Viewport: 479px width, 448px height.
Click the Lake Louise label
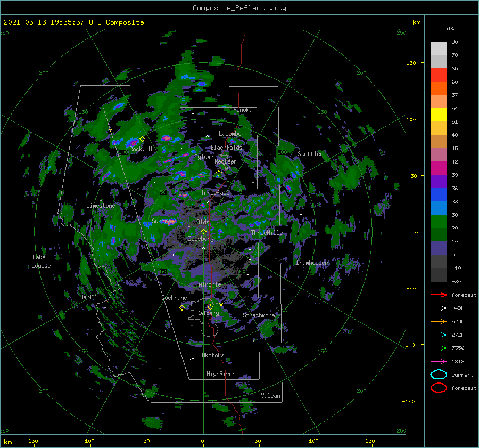coord(41,262)
